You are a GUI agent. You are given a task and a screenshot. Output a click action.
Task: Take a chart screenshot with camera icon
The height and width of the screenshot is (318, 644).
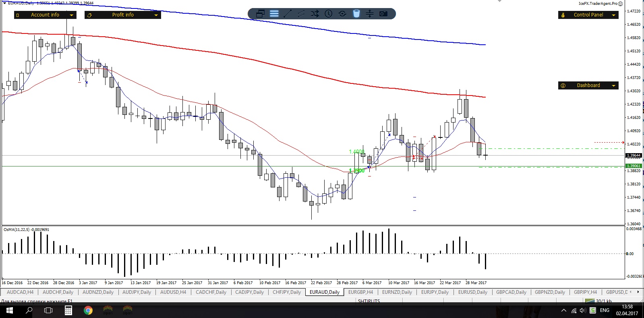click(x=383, y=14)
